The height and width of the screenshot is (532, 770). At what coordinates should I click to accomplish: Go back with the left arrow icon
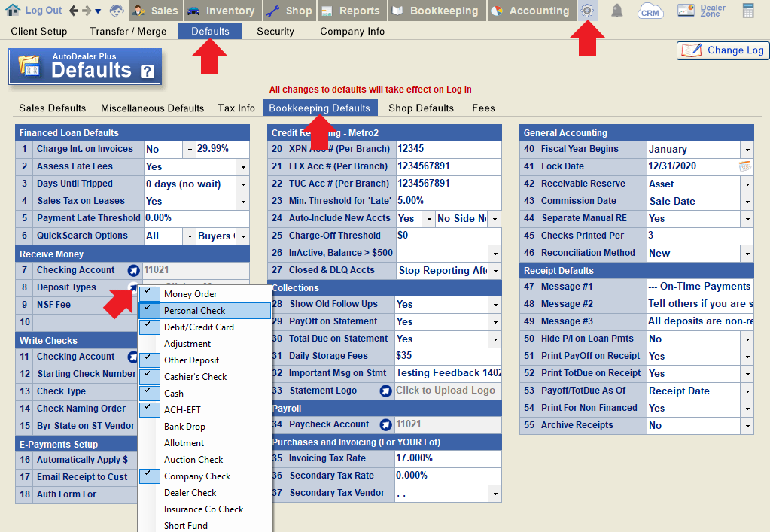(74, 11)
